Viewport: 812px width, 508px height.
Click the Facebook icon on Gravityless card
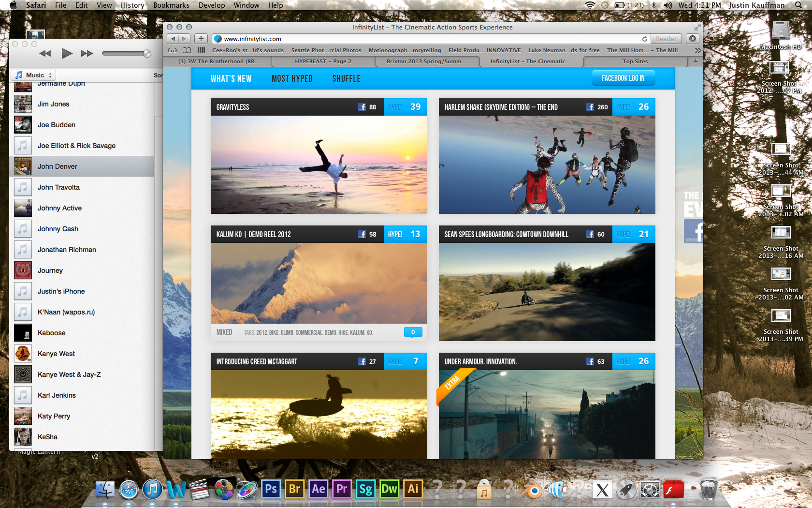click(x=362, y=107)
